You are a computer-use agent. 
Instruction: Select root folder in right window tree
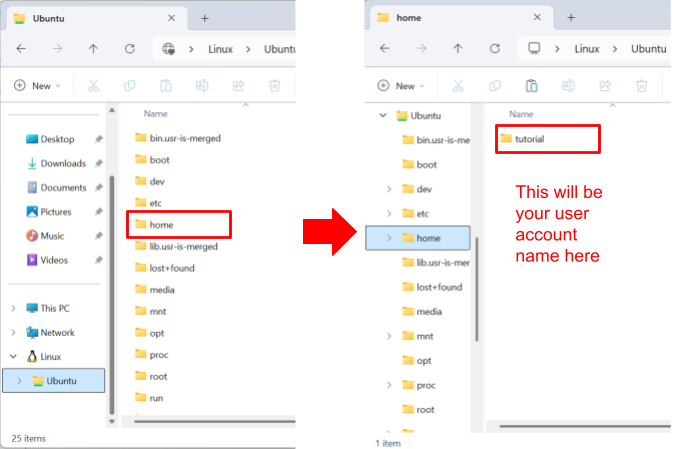click(x=418, y=410)
